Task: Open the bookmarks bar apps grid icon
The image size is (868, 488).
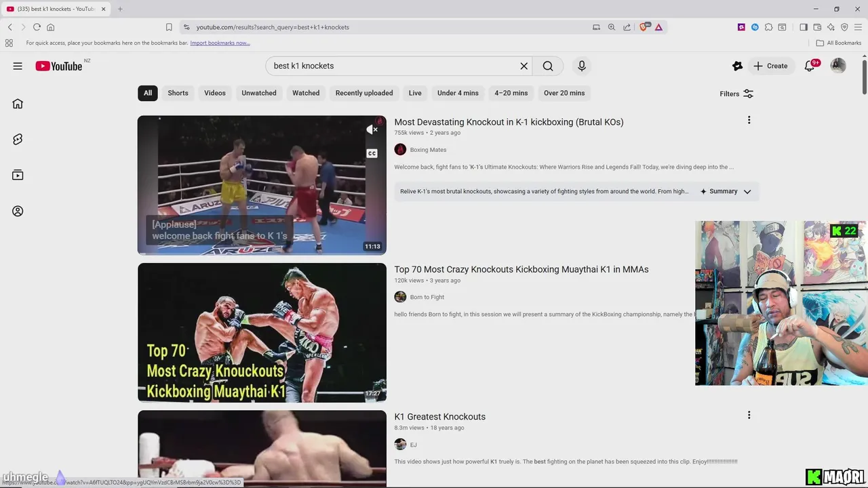Action: tap(9, 43)
